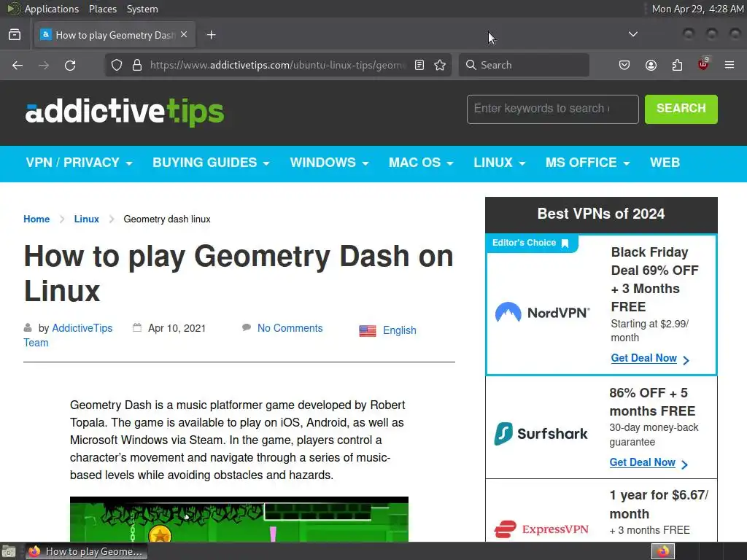Select Firefox window in bottom taskbar
This screenshot has height=560, width=747.
tap(86, 551)
